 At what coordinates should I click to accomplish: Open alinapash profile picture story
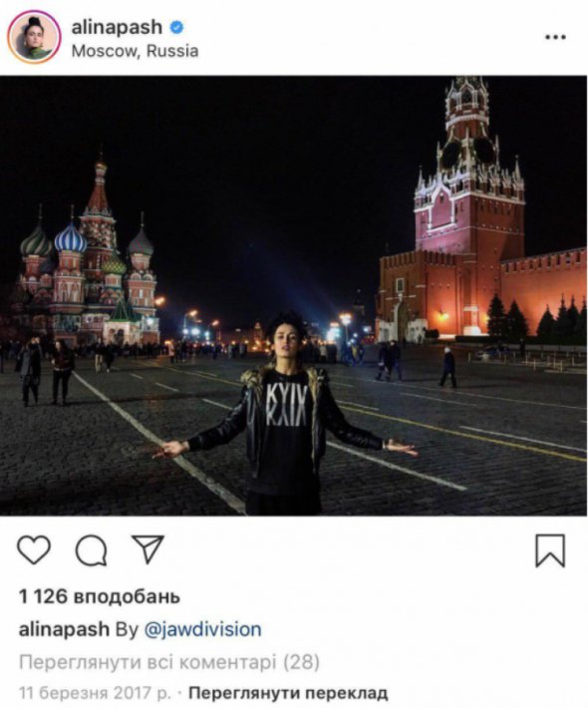click(34, 37)
